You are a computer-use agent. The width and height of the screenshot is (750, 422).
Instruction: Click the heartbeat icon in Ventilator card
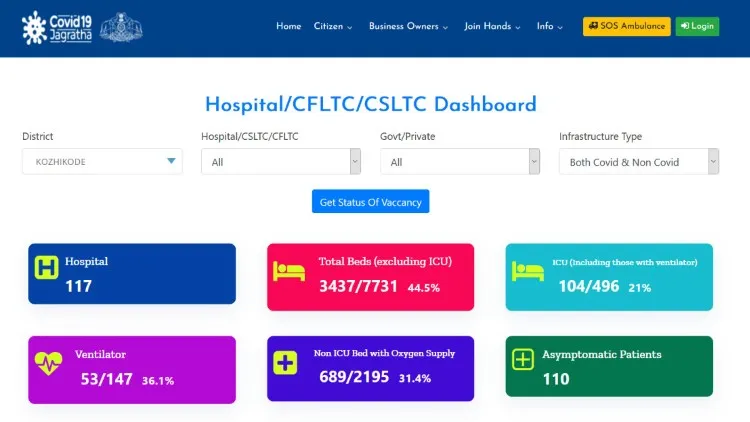tap(48, 363)
